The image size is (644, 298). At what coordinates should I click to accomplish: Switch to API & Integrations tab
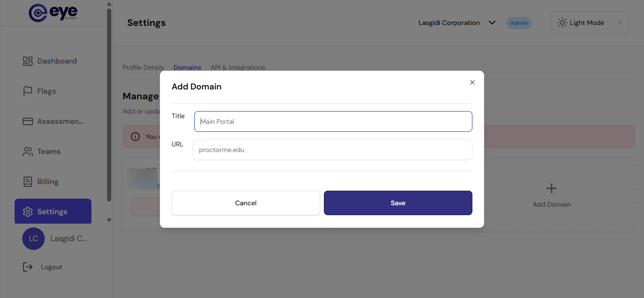point(238,67)
